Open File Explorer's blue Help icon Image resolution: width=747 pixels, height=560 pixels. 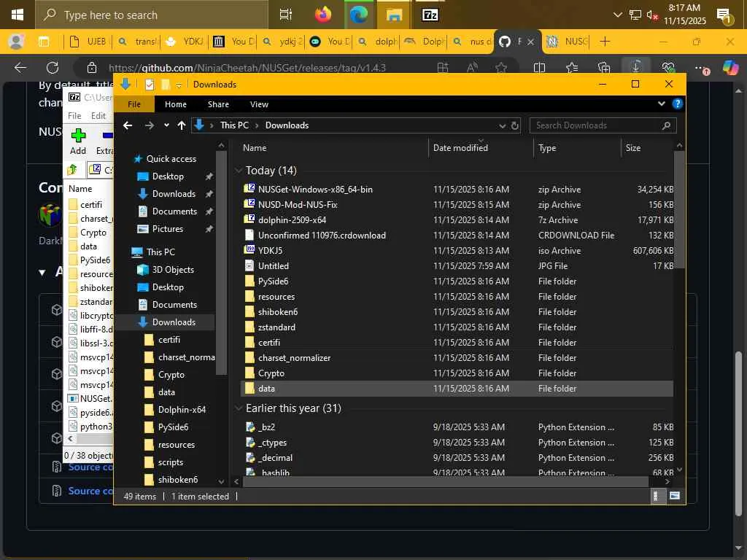click(x=677, y=104)
